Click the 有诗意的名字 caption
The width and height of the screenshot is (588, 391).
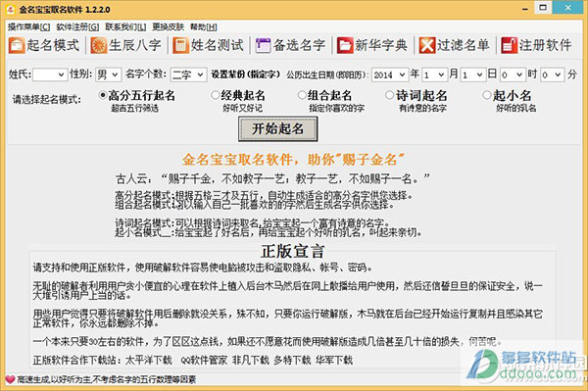click(x=422, y=109)
